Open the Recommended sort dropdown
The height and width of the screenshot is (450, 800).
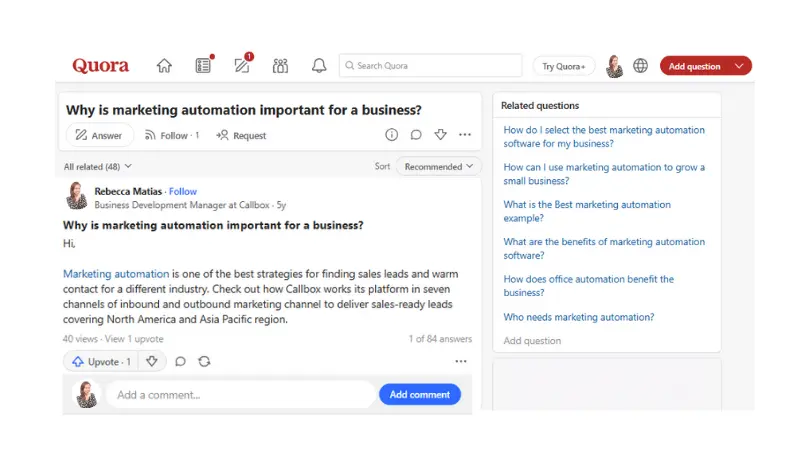coord(438,167)
